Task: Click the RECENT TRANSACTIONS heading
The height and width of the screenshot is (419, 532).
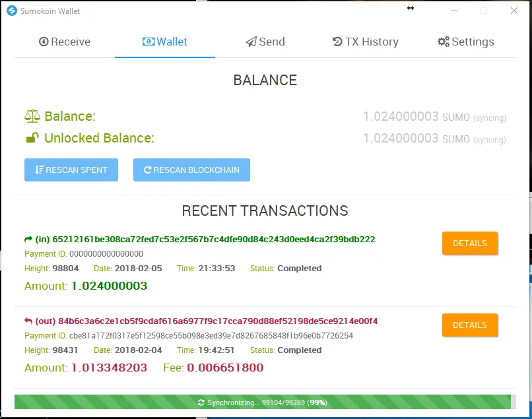Action: tap(265, 210)
